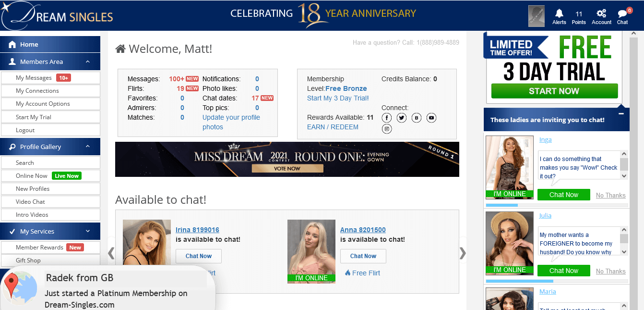This screenshot has height=310, width=644.
Task: Open Anna's profile photo
Action: [311, 251]
